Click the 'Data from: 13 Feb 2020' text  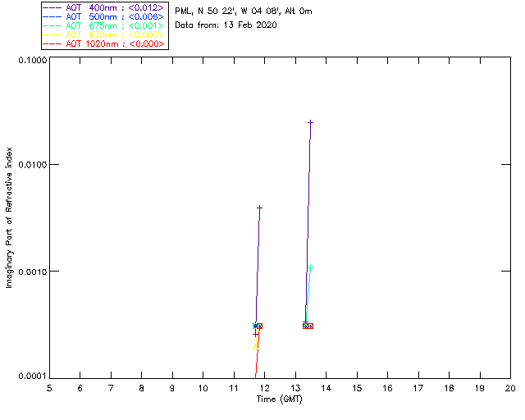point(226,25)
